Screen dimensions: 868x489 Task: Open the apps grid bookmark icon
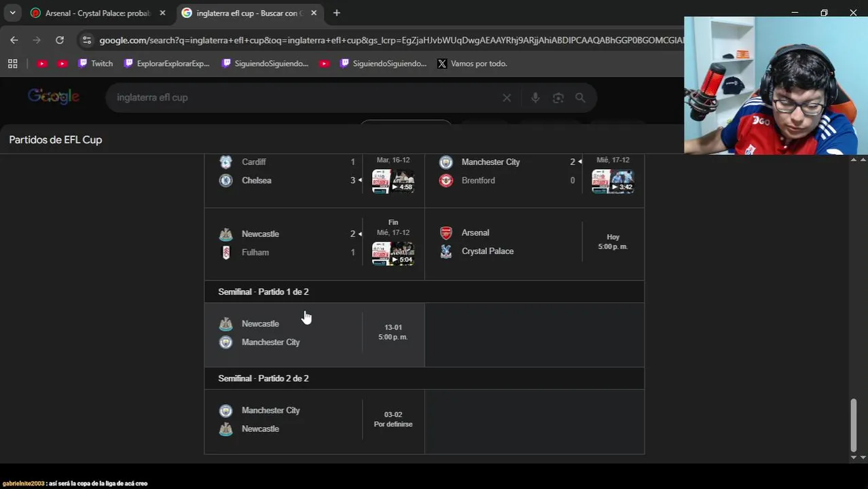(x=12, y=63)
